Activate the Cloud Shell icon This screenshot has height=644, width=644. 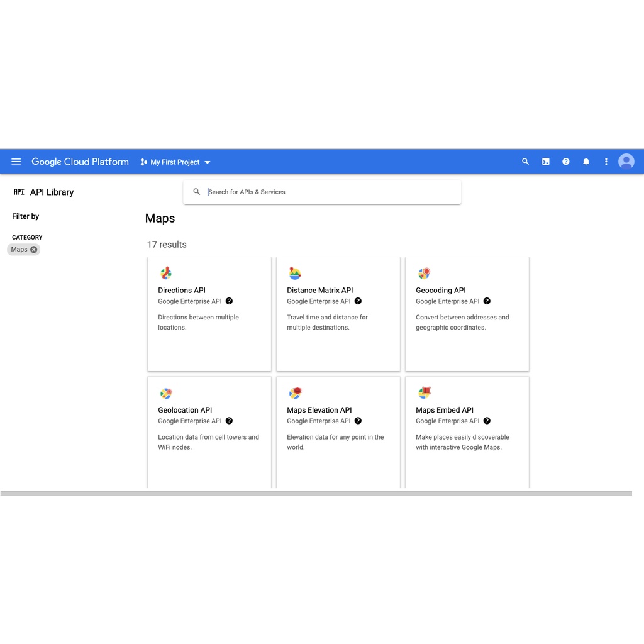[545, 162]
